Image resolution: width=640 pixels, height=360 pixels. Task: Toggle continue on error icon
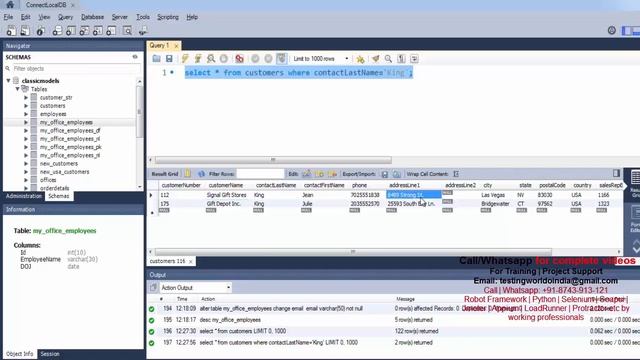[240, 59]
